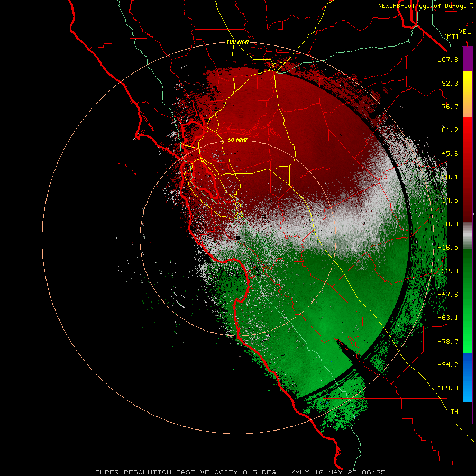Click the NEXLAB-College of DuPage credit text

[426, 6]
